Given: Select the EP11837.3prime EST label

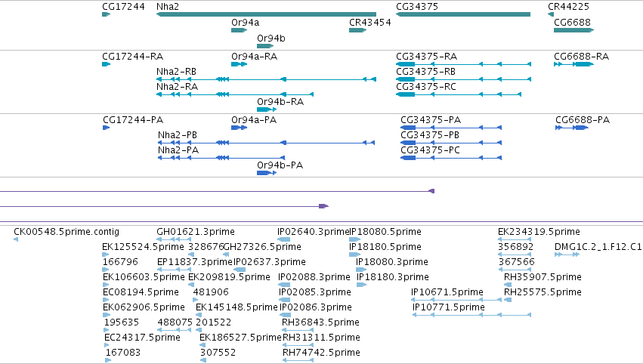Looking at the screenshot, I should pyautogui.click(x=195, y=262).
